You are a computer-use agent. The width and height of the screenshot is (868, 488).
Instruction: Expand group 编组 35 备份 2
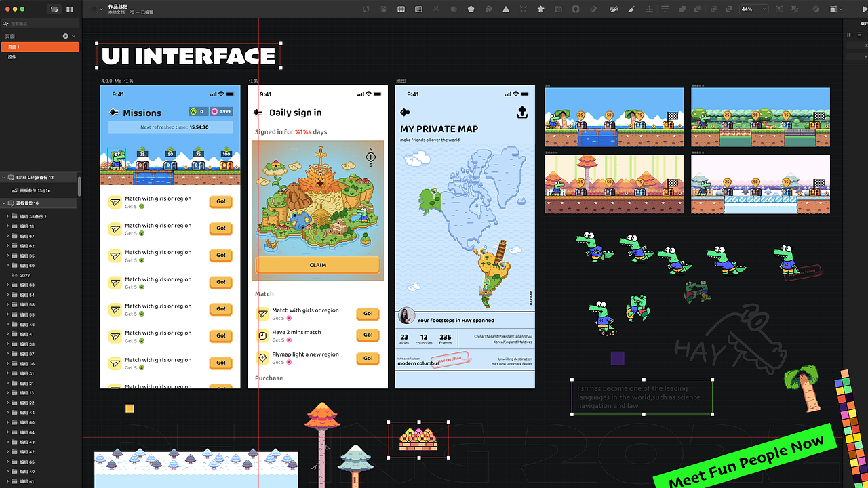[x=7, y=217]
